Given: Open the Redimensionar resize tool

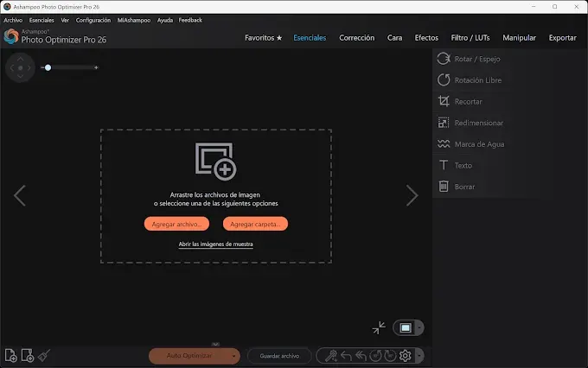Looking at the screenshot, I should [470, 123].
